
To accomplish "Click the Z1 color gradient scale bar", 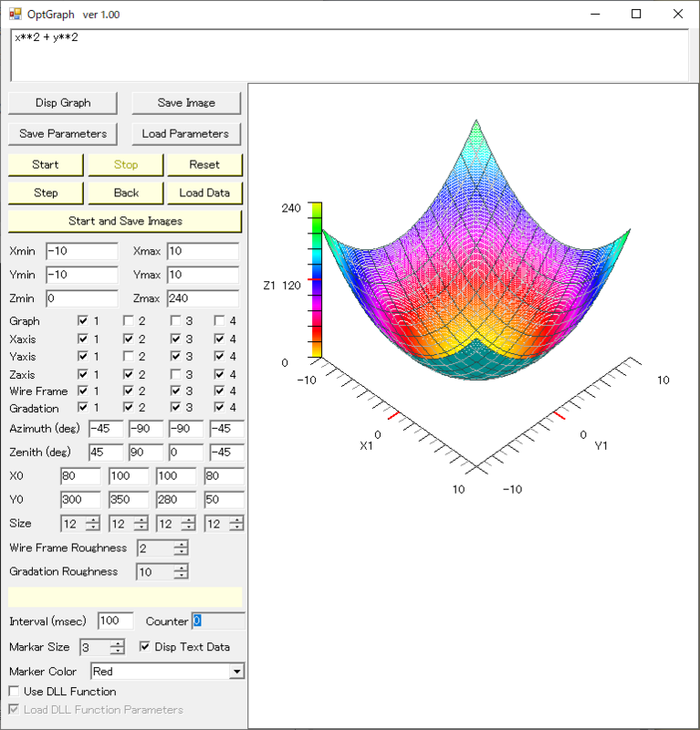I will click(316, 278).
